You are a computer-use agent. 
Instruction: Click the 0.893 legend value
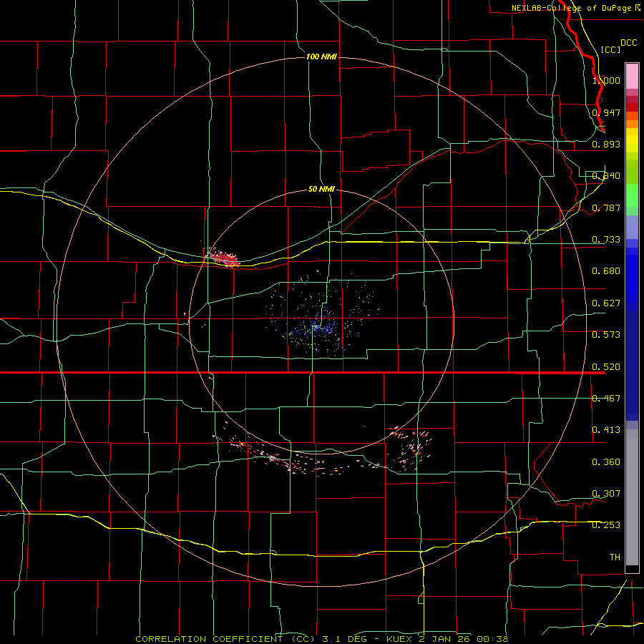[606, 144]
